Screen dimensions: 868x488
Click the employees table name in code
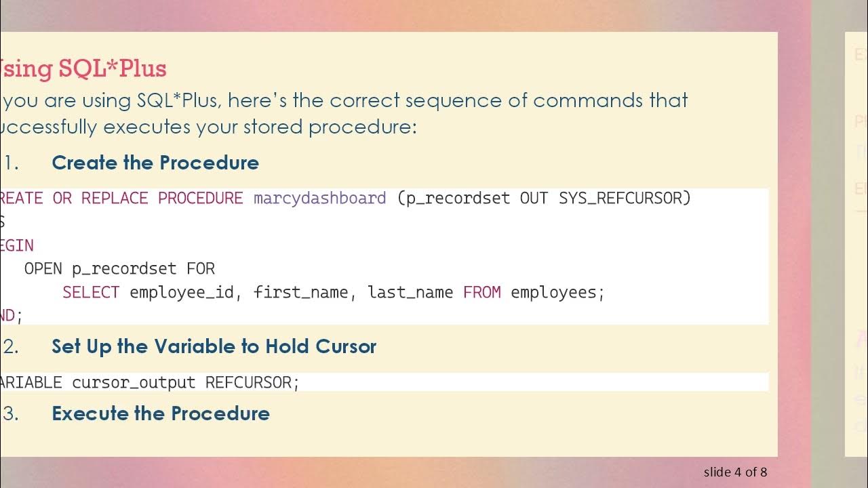coord(557,293)
